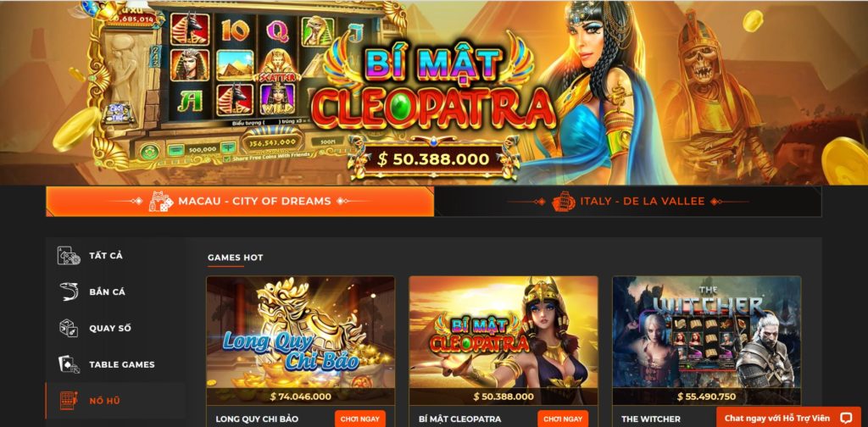868x427 pixels.
Task: Click the Bắn Cá fish icon
Action: pos(69,291)
